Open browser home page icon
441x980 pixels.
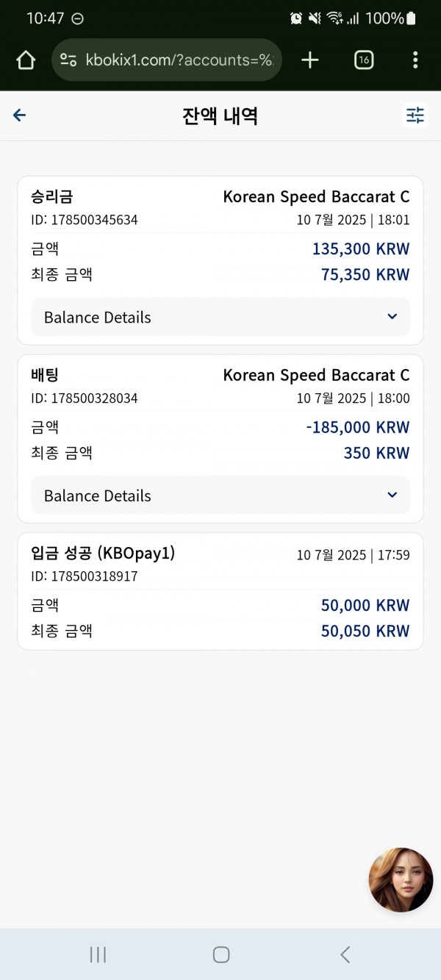coord(26,60)
